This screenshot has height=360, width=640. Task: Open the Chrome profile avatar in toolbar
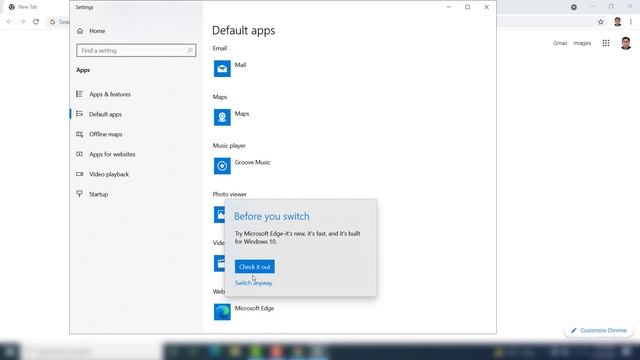(618, 22)
